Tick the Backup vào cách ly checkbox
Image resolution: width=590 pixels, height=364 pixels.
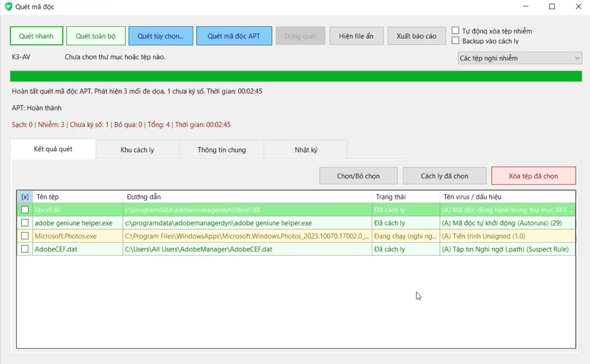point(456,41)
